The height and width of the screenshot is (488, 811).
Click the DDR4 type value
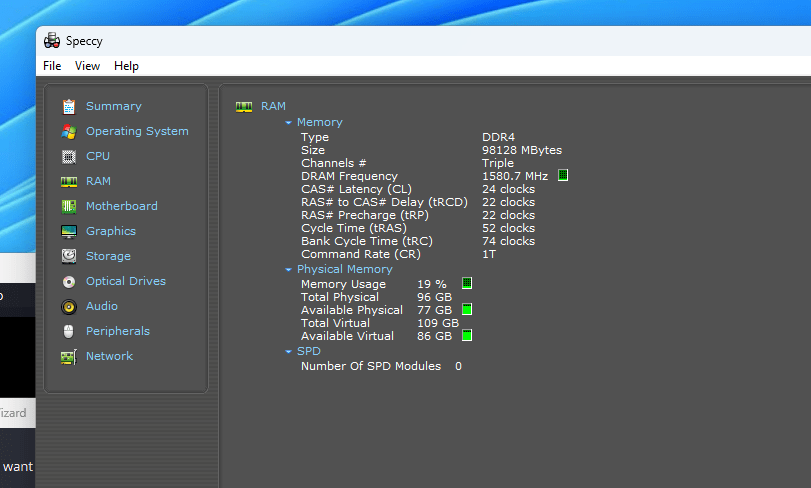tap(499, 137)
